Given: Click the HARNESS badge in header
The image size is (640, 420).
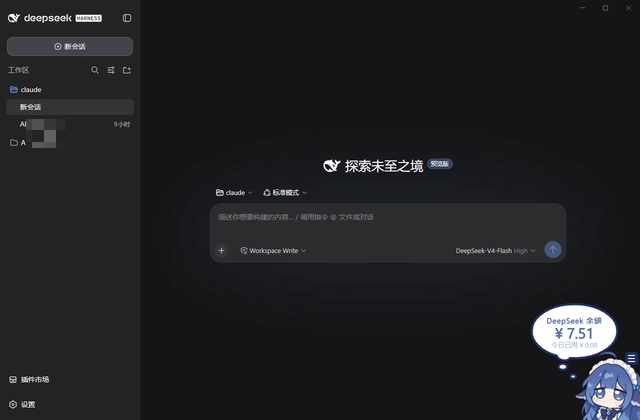Looking at the screenshot, I should pyautogui.click(x=89, y=18).
